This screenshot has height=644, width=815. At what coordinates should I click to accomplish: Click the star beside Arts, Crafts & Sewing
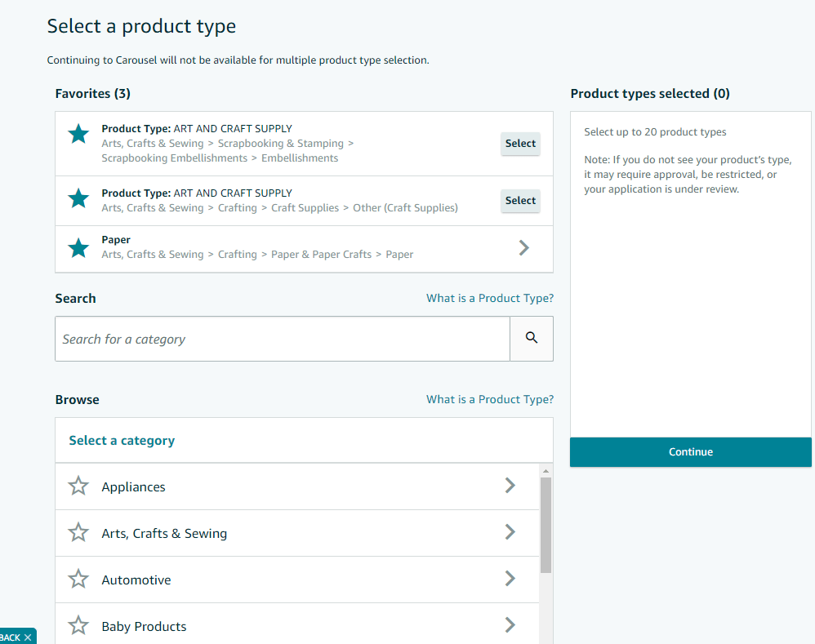pos(78,533)
